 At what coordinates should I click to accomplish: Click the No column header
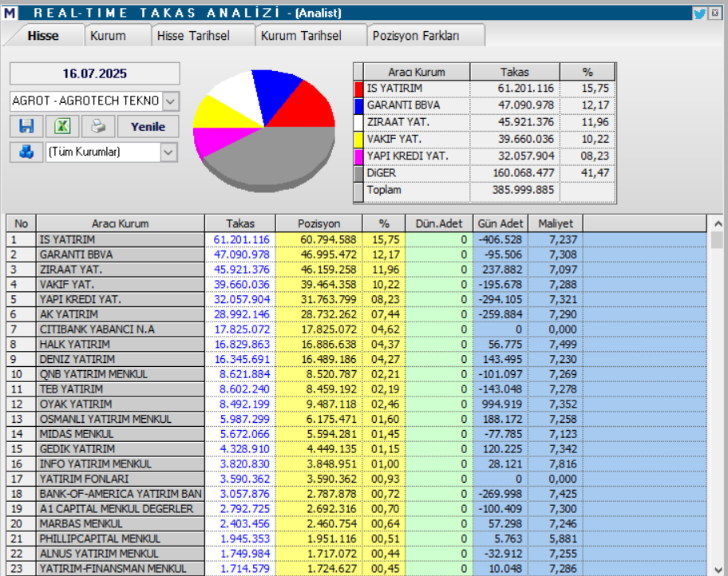tap(21, 223)
